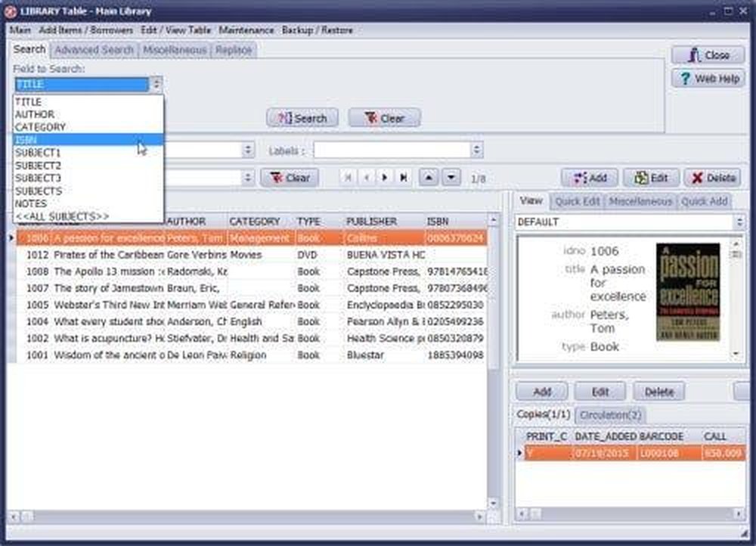This screenshot has height=546, width=756.
Task: Click the Edit record button in toolbar
Action: 651,178
